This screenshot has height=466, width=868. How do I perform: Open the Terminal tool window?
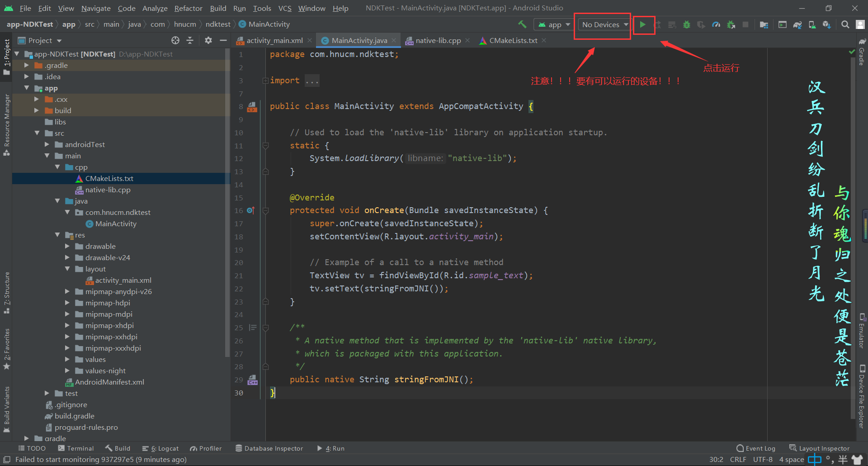tap(76, 448)
